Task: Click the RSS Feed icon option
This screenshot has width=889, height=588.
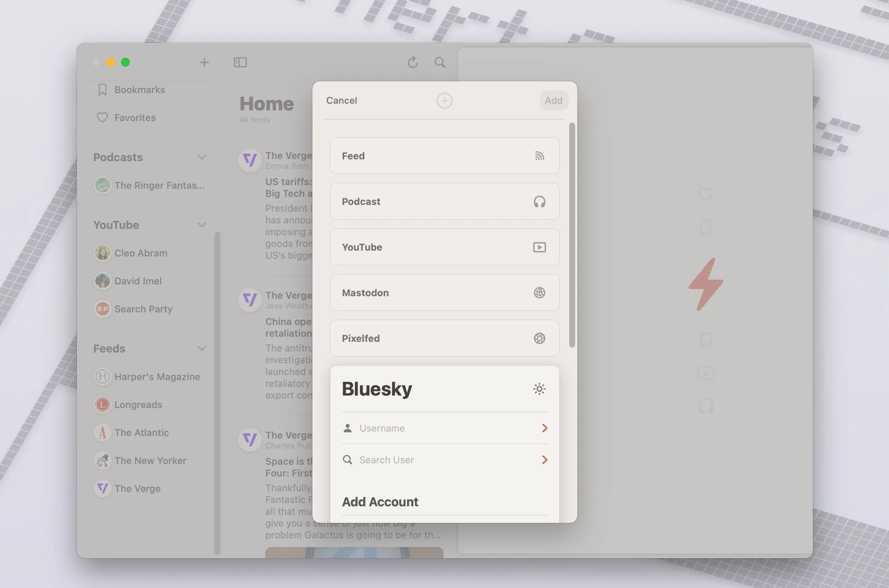Action: tap(539, 156)
